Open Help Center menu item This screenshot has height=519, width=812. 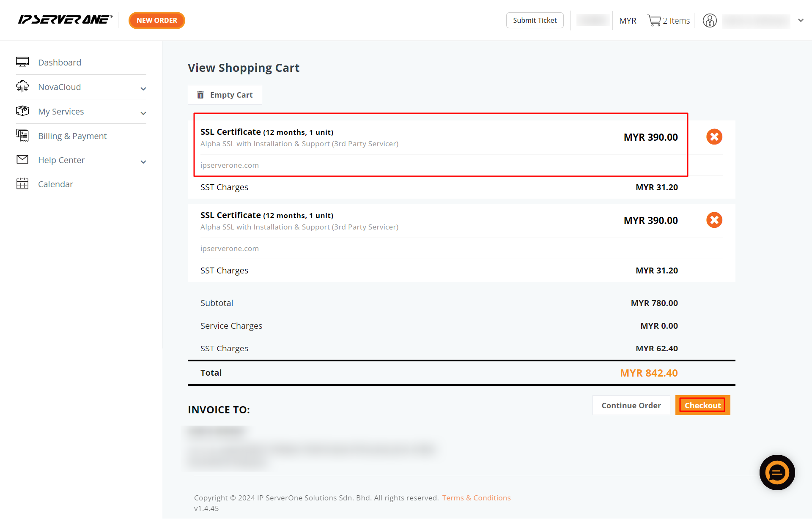click(x=61, y=160)
